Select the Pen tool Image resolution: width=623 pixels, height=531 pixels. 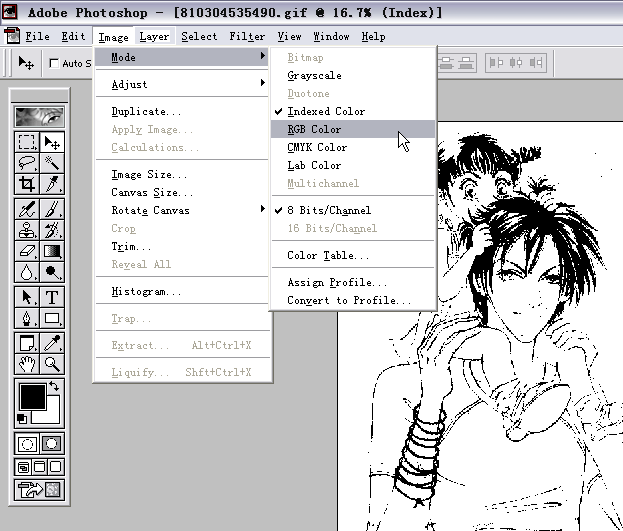[27, 318]
